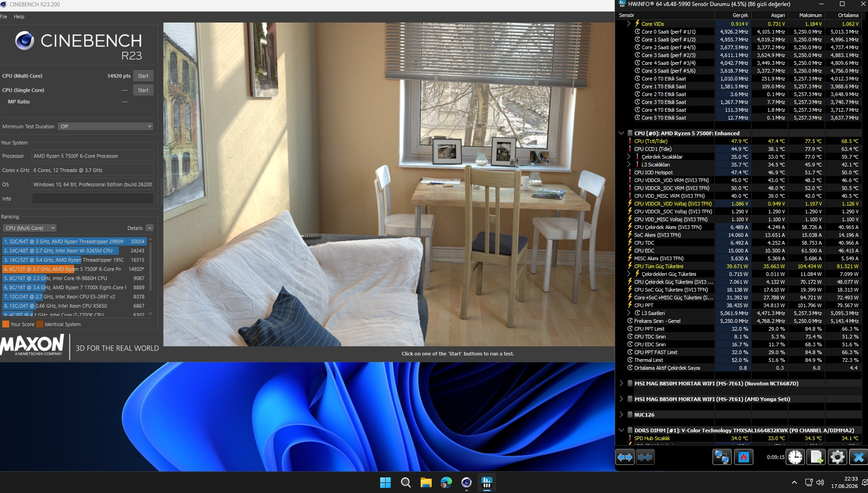Expand L3 Sıcaklıkları subgroup

[629, 165]
